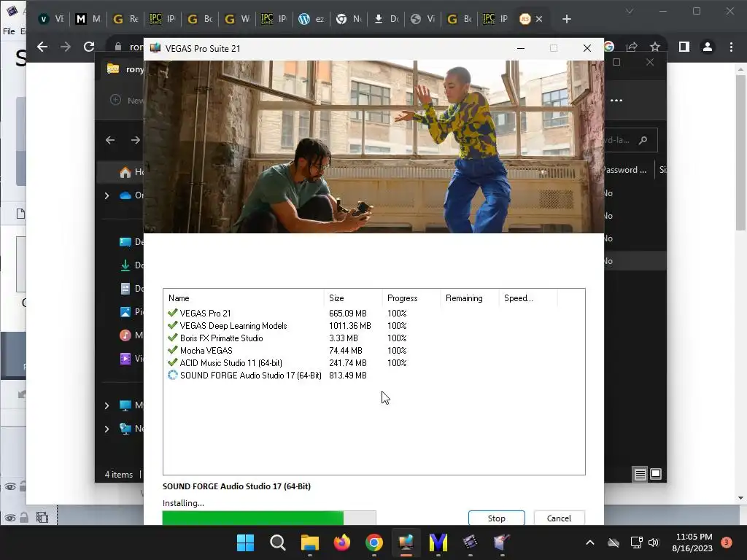The width and height of the screenshot is (747, 560).
Task: Open Downloads folder in Explorer sidebar
Action: [131, 265]
